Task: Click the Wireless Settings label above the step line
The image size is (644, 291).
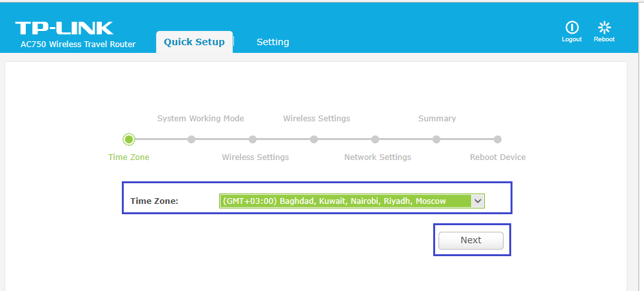Action: (x=317, y=119)
